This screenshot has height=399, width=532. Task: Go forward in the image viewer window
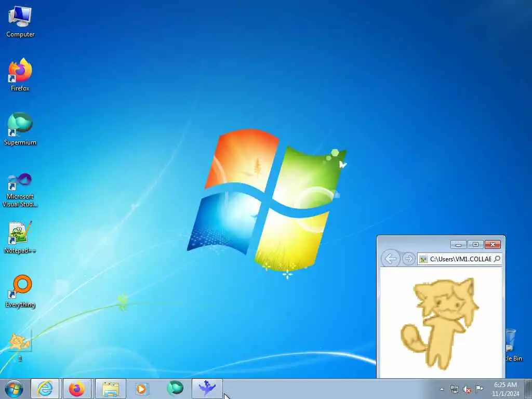pos(409,259)
